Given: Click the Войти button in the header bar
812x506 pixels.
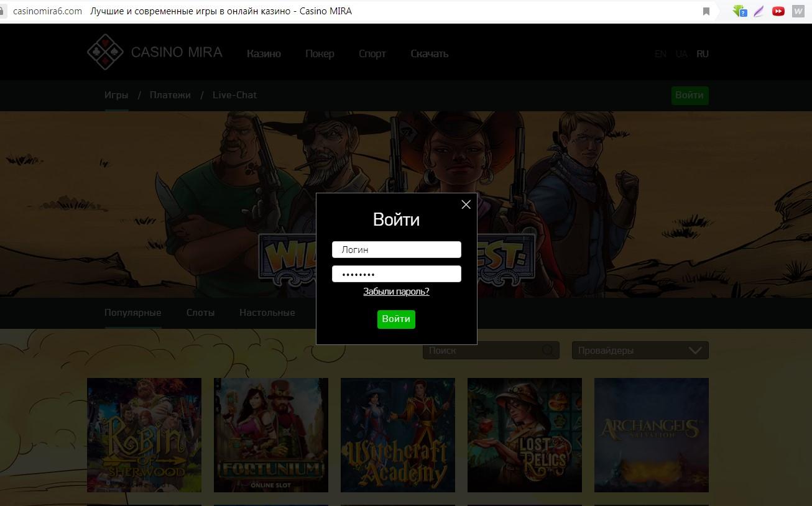Looking at the screenshot, I should point(690,95).
